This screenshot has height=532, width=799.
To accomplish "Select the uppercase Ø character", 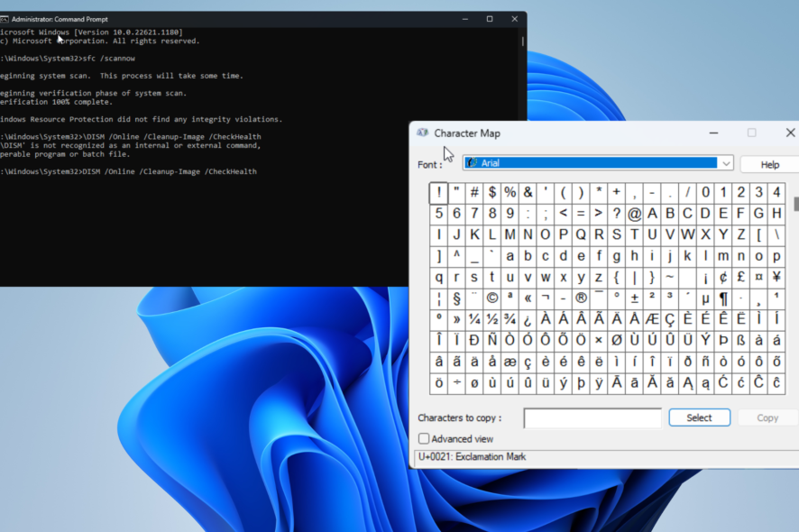I will [617, 341].
